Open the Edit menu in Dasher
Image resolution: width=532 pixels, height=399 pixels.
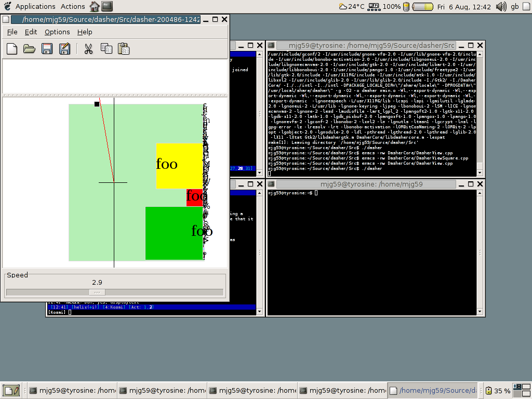click(x=31, y=32)
